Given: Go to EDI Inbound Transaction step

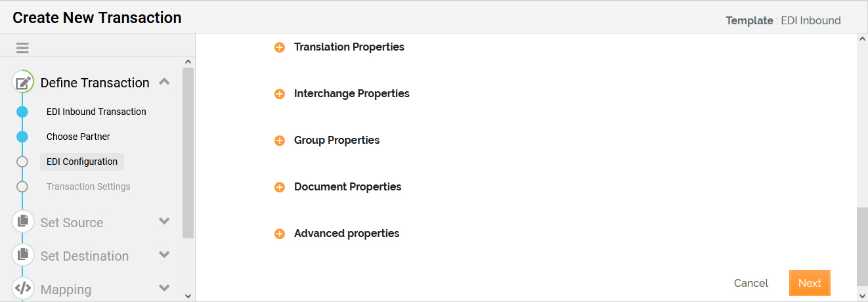Looking at the screenshot, I should [x=96, y=112].
